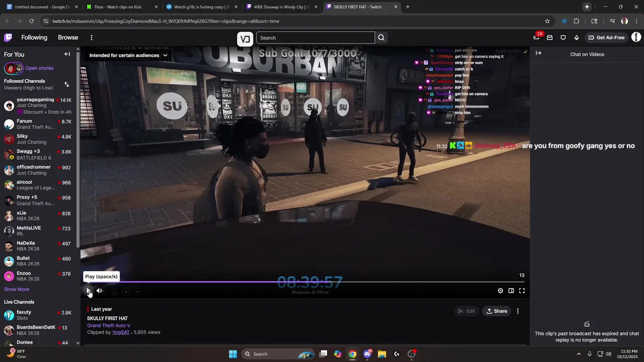Go to Browse page
The image size is (644, 362).
point(68,38)
